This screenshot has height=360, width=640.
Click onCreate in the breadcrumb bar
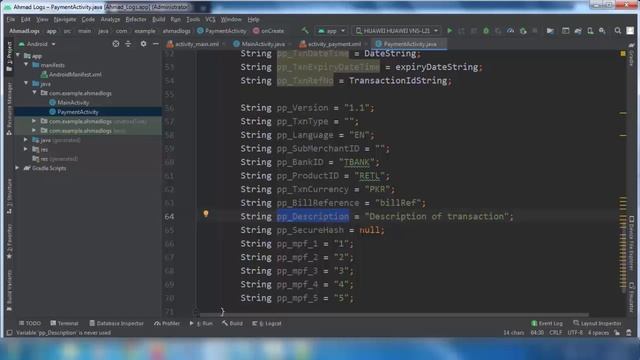click(x=268, y=31)
